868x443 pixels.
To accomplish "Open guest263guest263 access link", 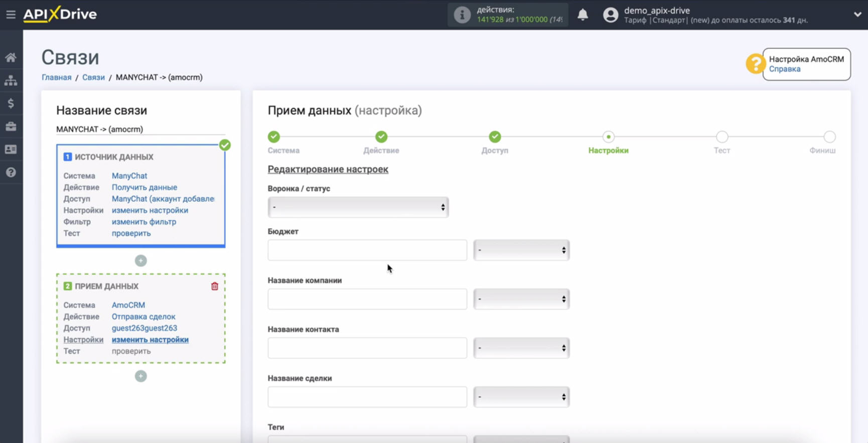I will (144, 328).
